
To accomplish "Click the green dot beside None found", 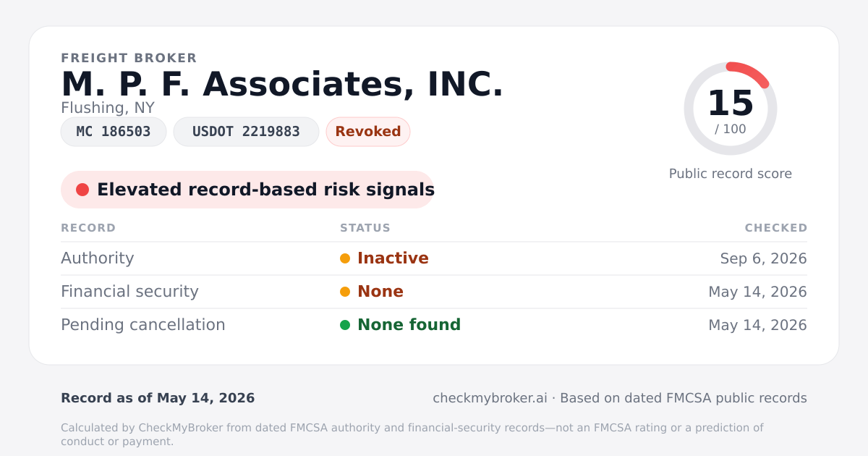I will point(345,325).
